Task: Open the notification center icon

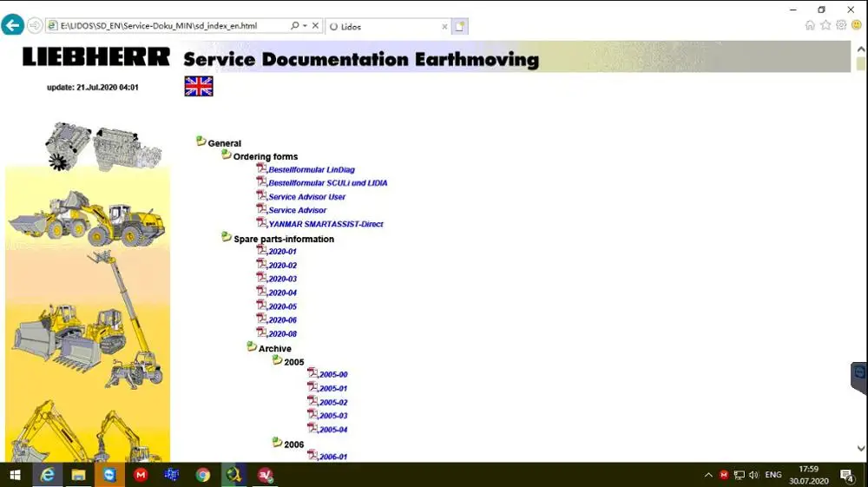Action: (846, 475)
